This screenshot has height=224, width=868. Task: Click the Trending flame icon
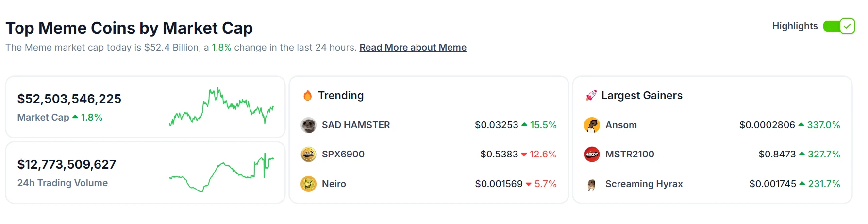point(307,96)
